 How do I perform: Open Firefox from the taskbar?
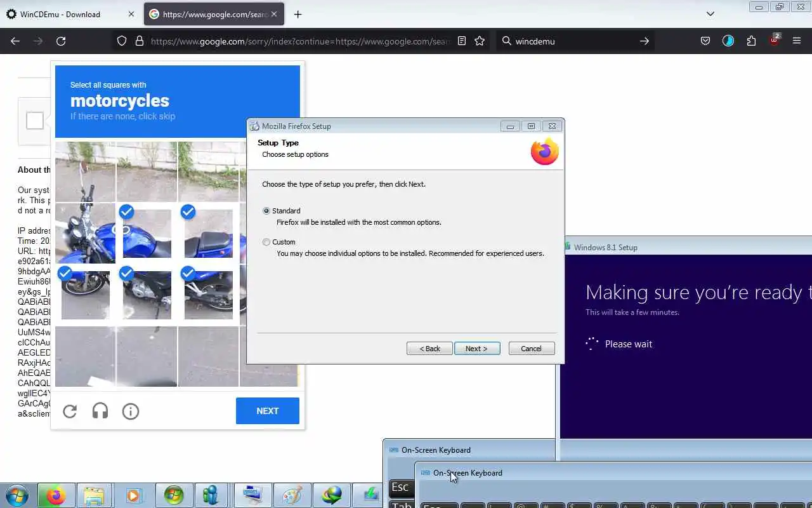pos(55,495)
